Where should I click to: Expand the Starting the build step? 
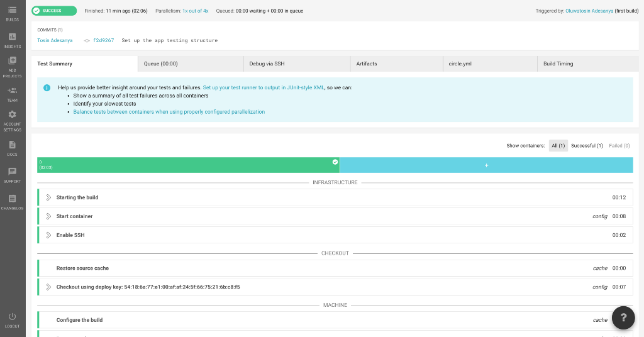tap(48, 197)
